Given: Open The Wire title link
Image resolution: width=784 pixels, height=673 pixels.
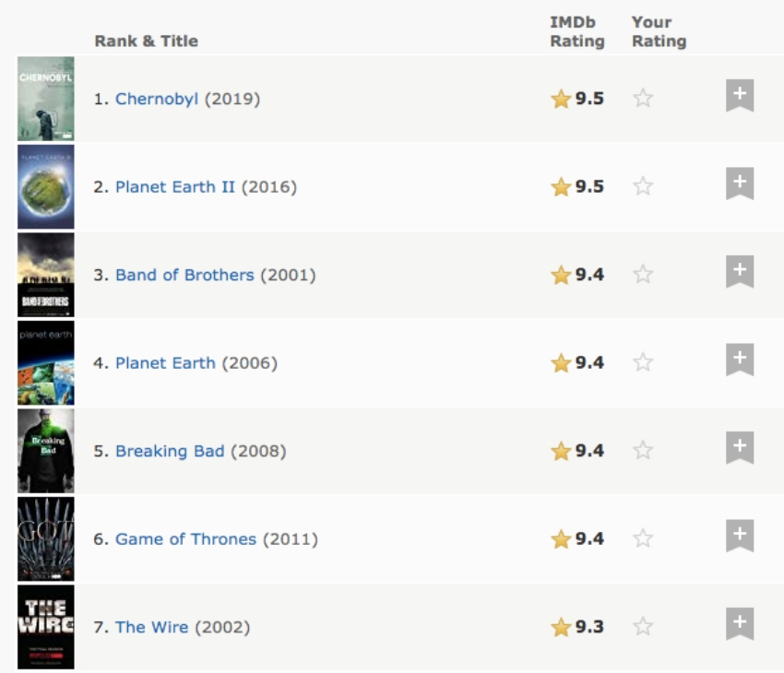Looking at the screenshot, I should (x=151, y=627).
